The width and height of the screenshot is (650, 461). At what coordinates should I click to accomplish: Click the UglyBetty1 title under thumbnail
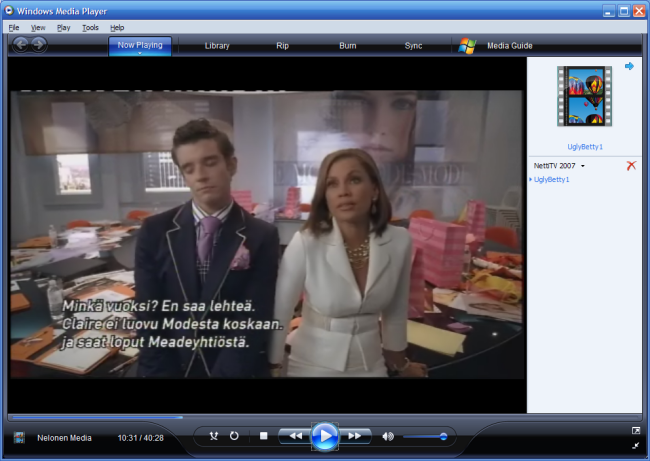585,147
